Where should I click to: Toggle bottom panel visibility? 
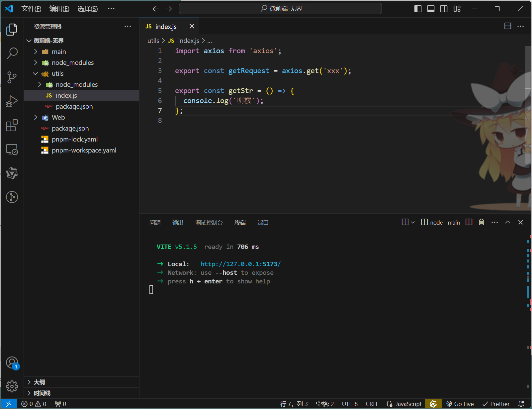click(x=431, y=9)
